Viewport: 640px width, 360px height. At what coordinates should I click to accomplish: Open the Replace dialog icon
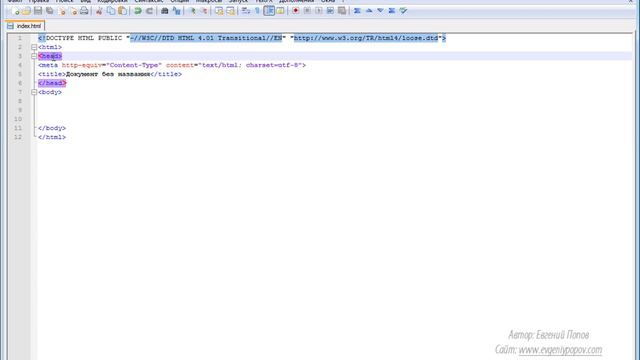click(176, 11)
